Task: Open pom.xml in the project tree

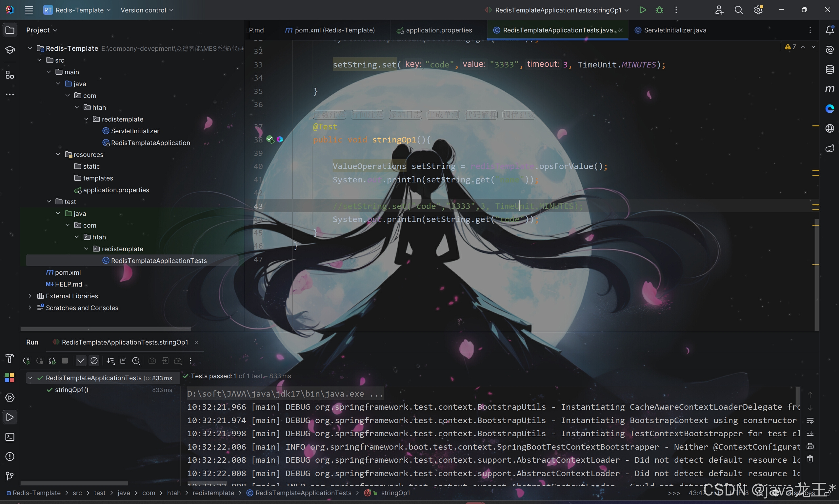Action: click(68, 272)
